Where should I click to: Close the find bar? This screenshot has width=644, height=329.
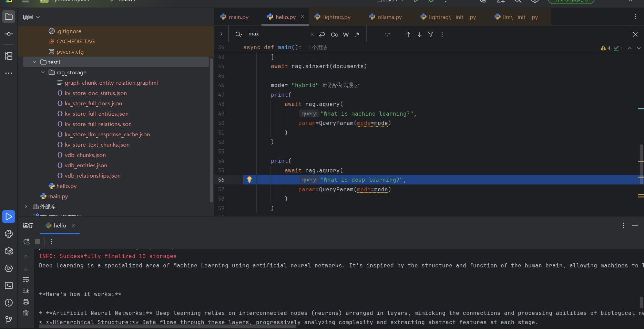tap(635, 34)
